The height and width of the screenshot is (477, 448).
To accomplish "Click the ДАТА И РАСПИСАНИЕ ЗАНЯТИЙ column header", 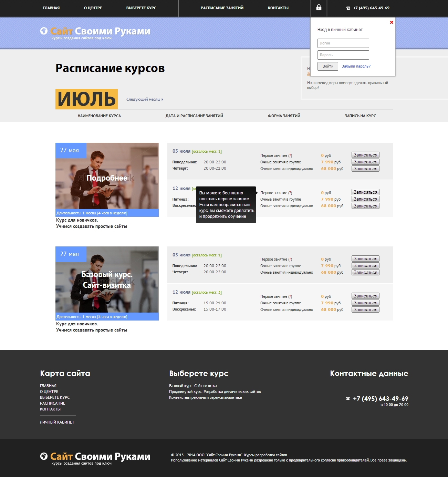I will [194, 116].
